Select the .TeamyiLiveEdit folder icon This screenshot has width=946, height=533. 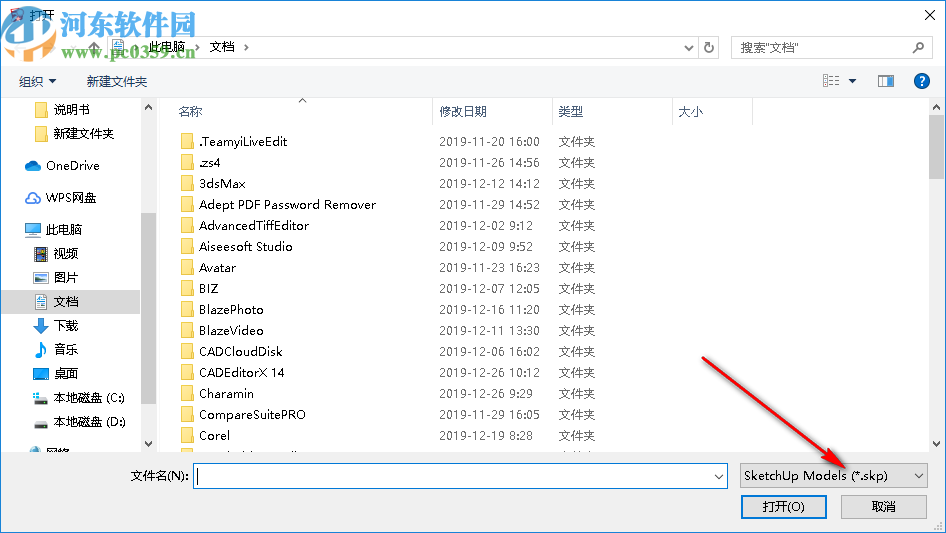[x=187, y=141]
